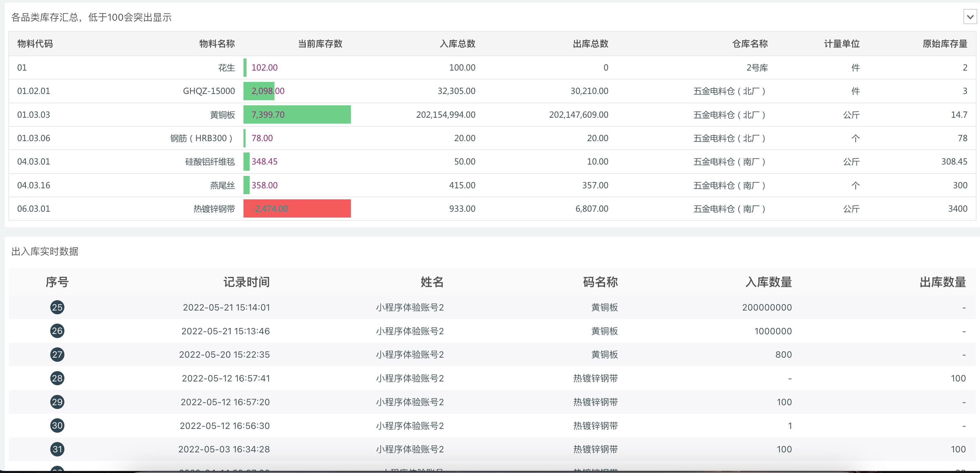Click record time 2022-05-21 15:13:46
Image resolution: width=980 pixels, height=473 pixels.
(226, 331)
